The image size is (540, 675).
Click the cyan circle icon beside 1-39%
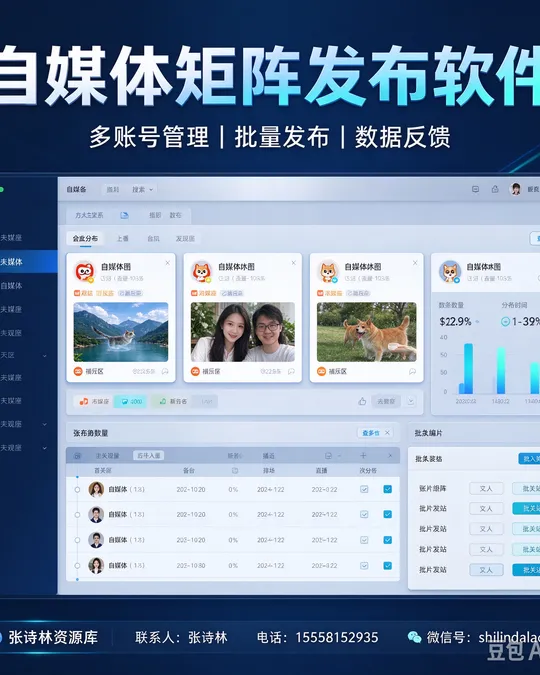click(x=506, y=321)
